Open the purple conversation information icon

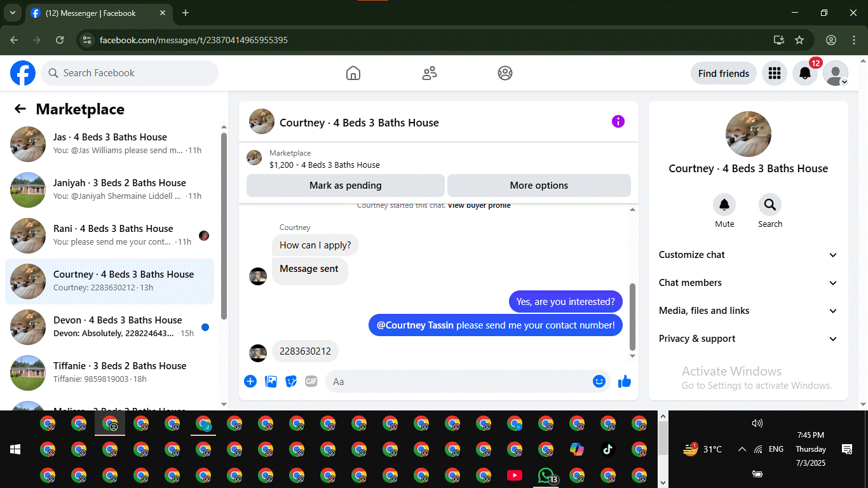pyautogui.click(x=618, y=121)
